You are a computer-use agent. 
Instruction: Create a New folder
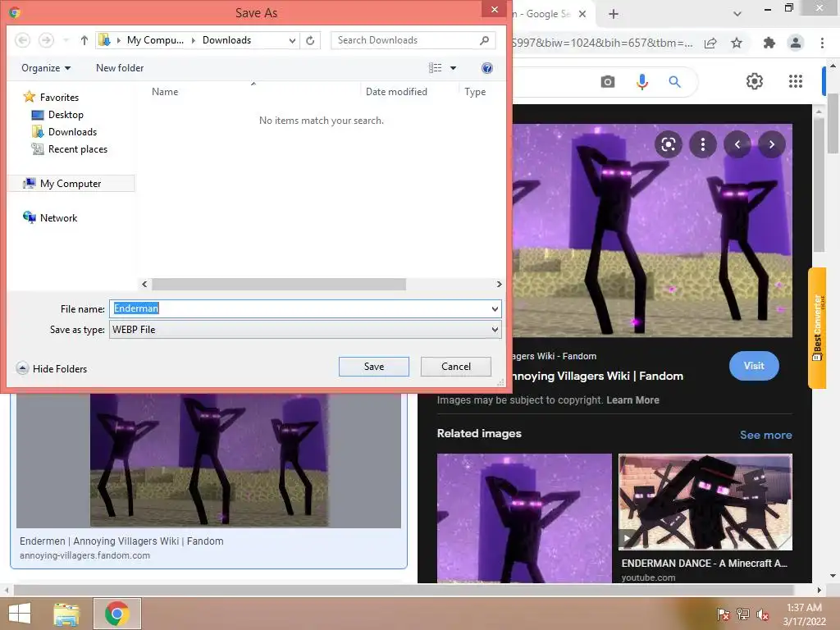coord(120,68)
